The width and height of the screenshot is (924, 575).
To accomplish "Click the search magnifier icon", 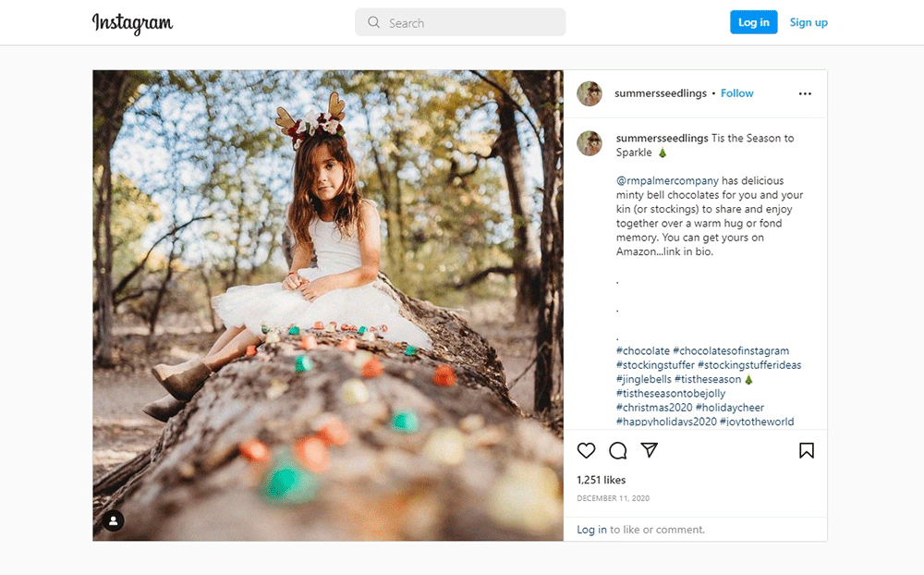I will (x=374, y=23).
